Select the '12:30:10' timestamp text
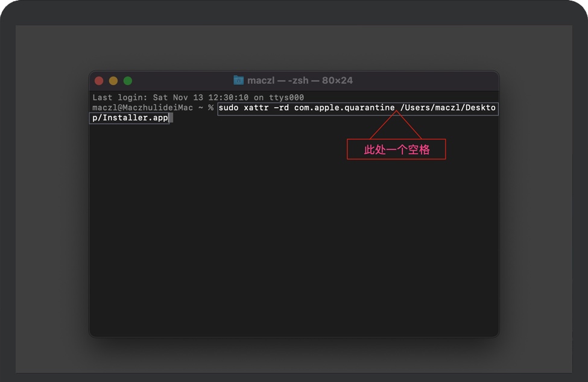Image resolution: width=588 pixels, height=382 pixels. (x=228, y=98)
